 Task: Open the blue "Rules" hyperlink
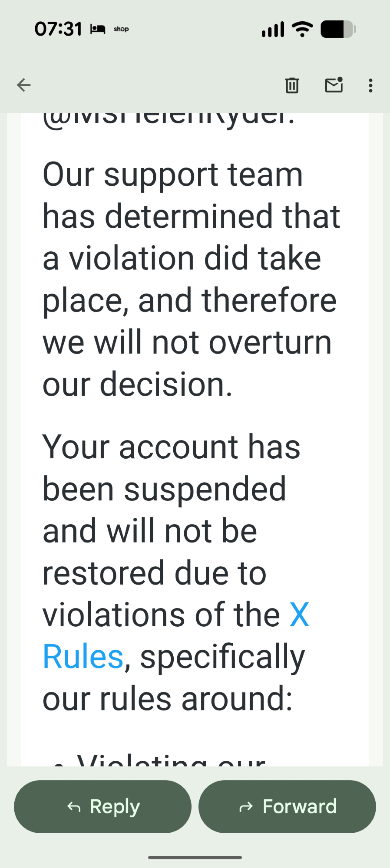[x=83, y=657]
